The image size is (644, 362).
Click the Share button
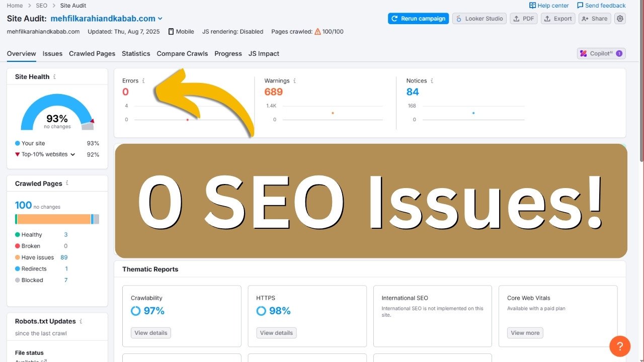[x=594, y=19]
